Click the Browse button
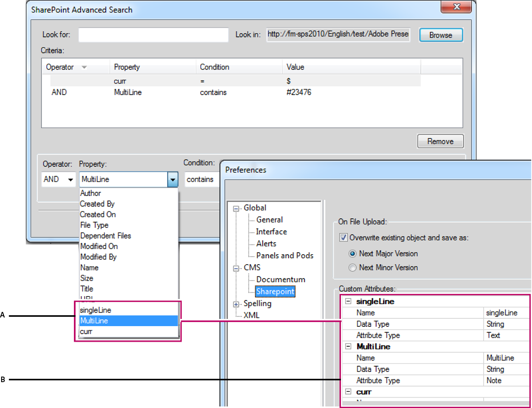This screenshot has height=408, width=532. pyautogui.click(x=441, y=35)
